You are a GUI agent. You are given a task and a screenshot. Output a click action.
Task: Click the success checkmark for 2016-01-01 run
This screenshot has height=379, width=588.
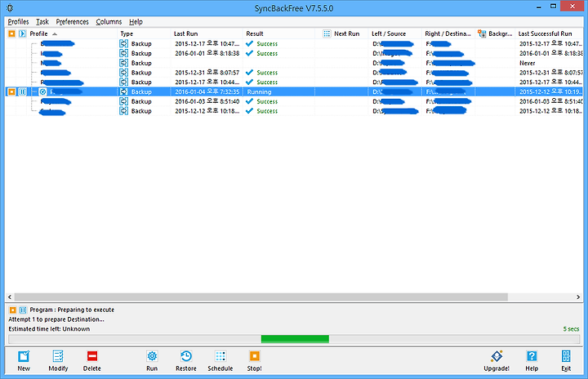coord(249,53)
